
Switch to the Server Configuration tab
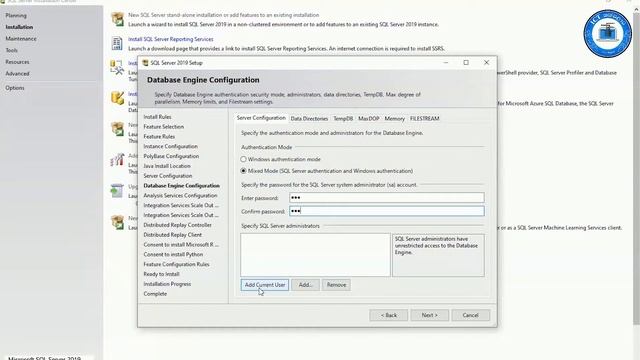pos(261,118)
